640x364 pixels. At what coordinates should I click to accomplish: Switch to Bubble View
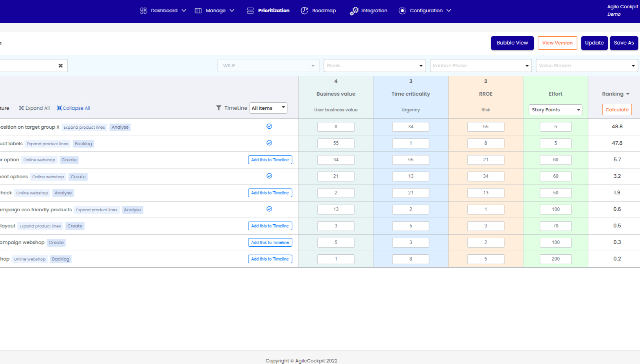[x=512, y=43]
